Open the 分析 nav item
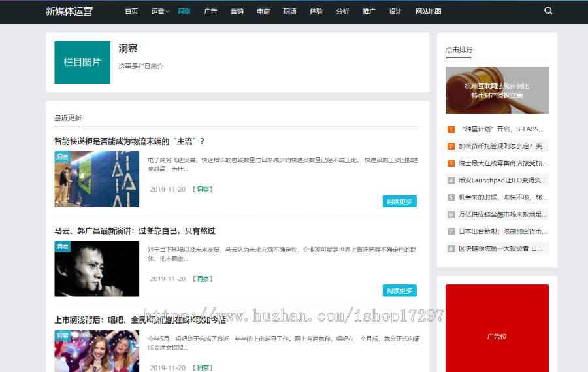Screen dimensions: 588x372 (342, 11)
